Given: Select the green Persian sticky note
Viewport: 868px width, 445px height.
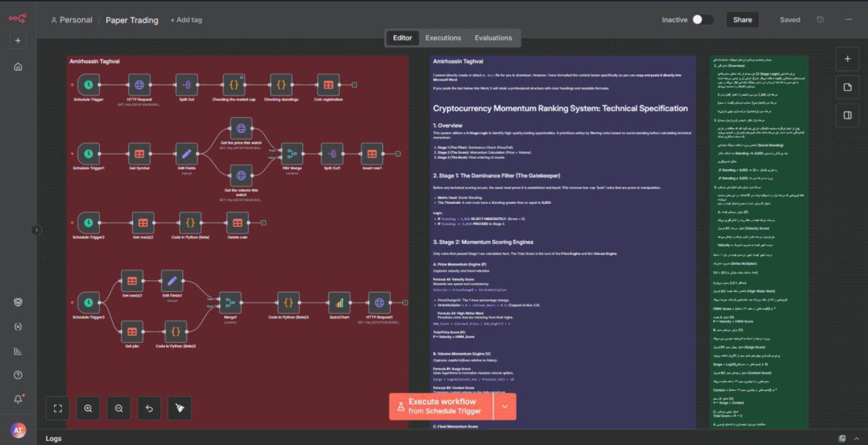Looking at the screenshot, I should [759, 242].
